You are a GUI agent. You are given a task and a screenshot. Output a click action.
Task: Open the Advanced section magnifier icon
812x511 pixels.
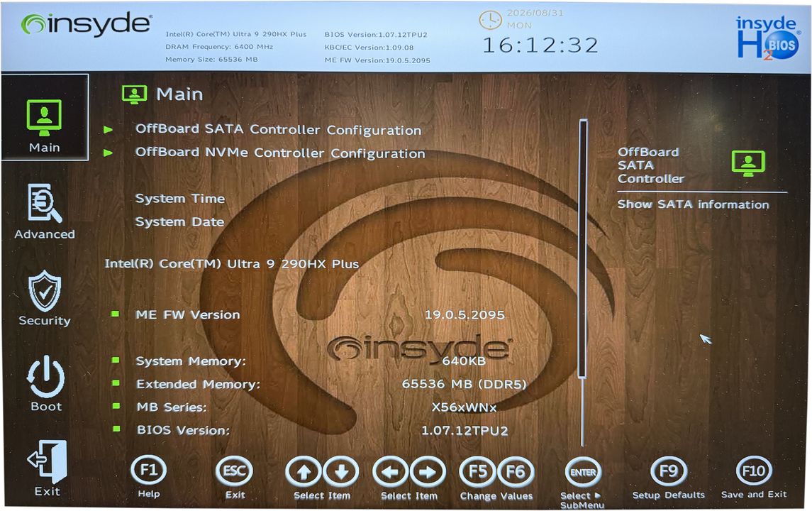[x=44, y=203]
